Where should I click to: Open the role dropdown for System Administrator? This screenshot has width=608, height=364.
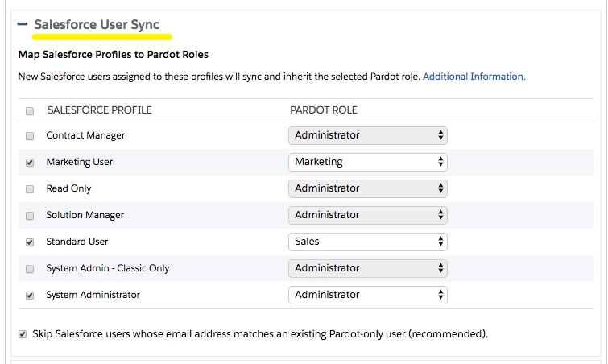click(x=367, y=295)
